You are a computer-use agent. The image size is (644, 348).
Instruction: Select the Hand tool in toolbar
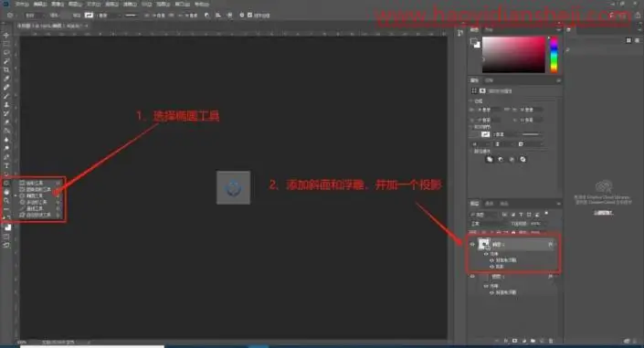point(6,192)
